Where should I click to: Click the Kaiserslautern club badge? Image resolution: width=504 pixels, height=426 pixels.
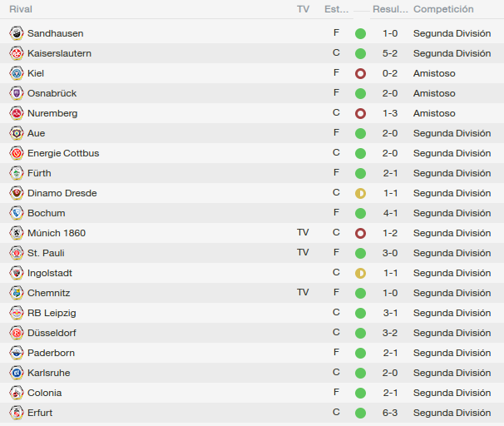tap(17, 53)
